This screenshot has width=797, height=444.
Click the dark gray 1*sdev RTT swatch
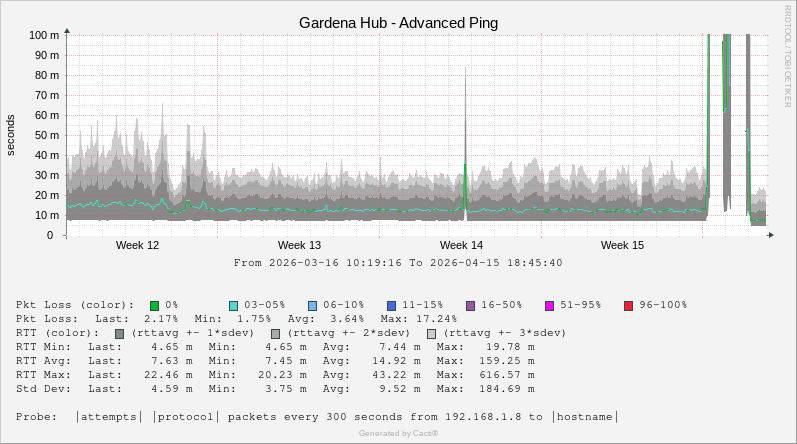pos(119,333)
